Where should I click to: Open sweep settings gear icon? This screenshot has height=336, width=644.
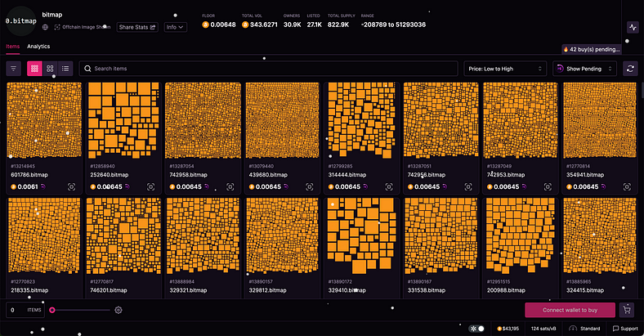pos(119,310)
